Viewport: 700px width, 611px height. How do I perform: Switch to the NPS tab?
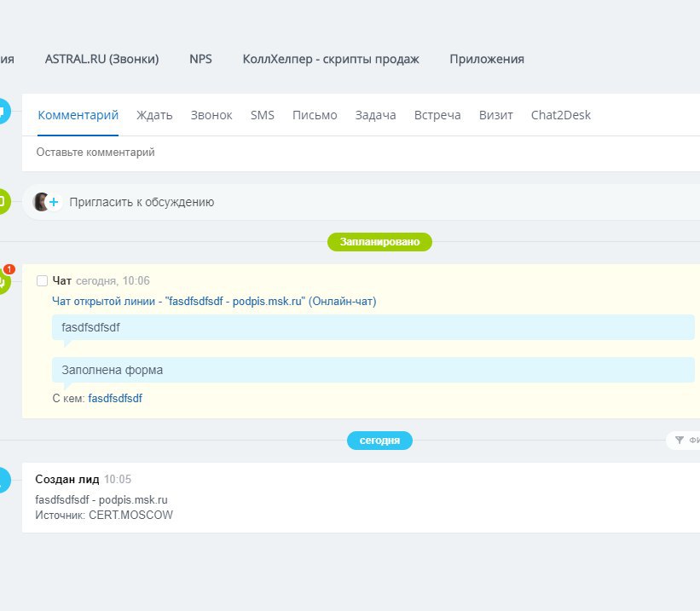[200, 59]
